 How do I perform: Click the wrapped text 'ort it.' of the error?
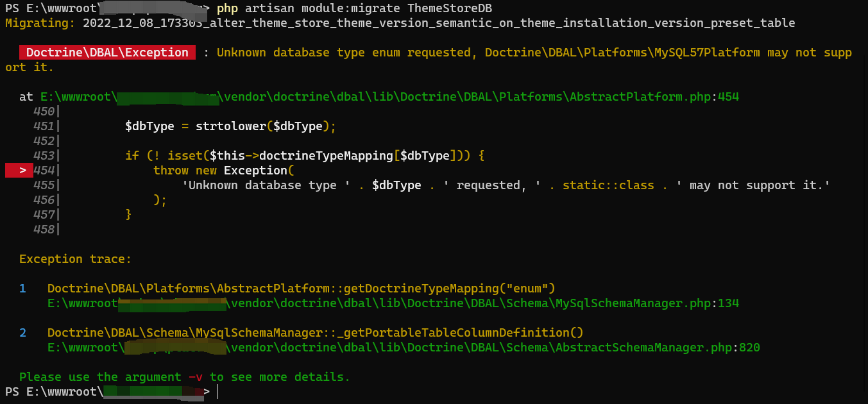click(x=30, y=67)
